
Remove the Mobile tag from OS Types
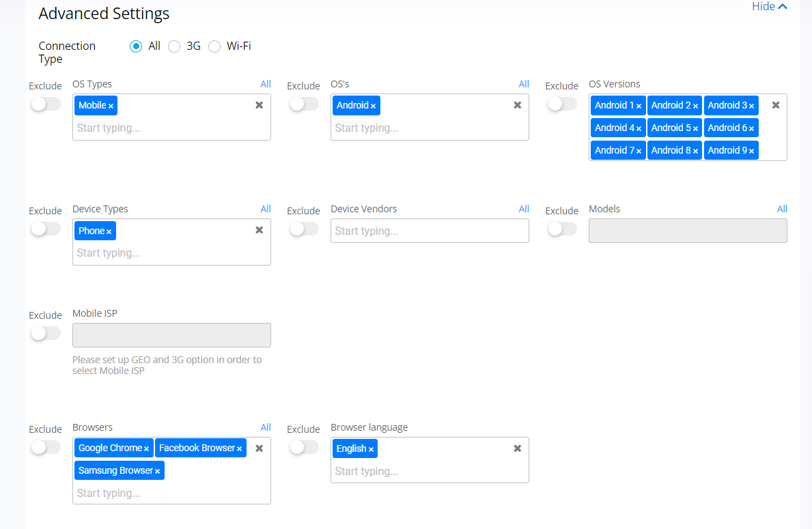pyautogui.click(x=111, y=106)
